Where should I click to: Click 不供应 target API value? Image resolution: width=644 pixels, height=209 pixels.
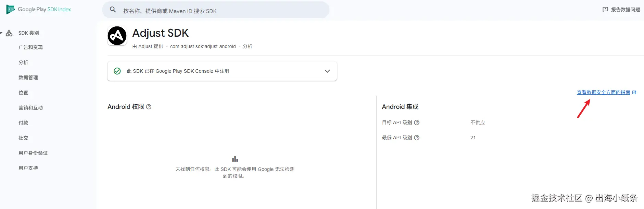pyautogui.click(x=478, y=123)
